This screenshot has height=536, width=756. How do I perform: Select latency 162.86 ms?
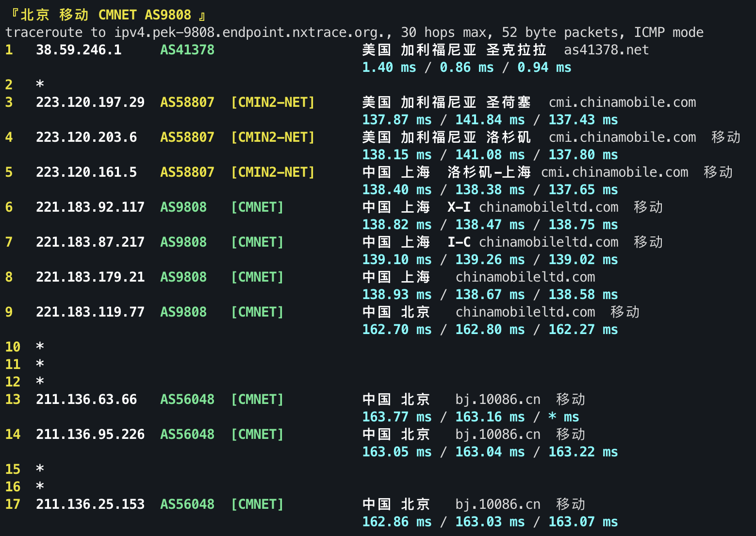click(x=397, y=522)
